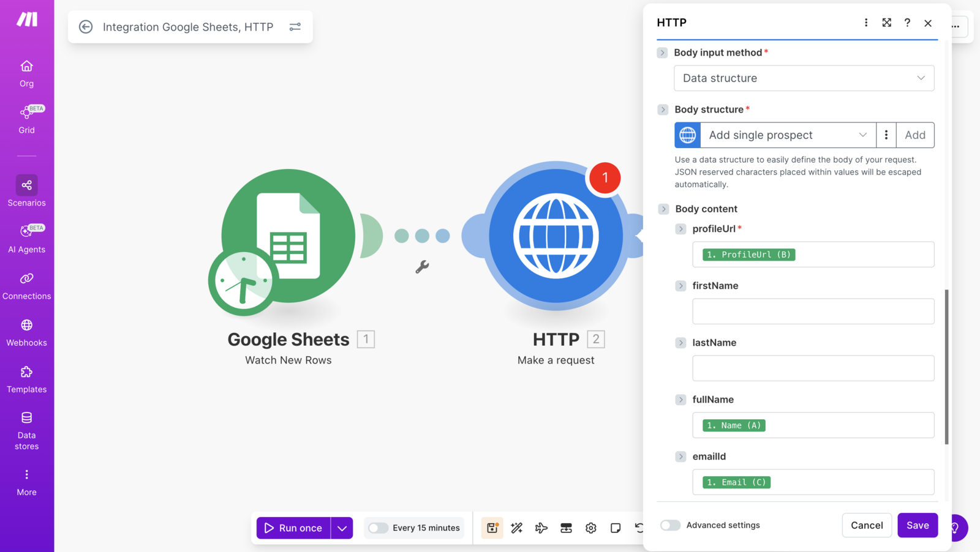Click the Save button
Screen dimensions: 980x552
coord(918,525)
